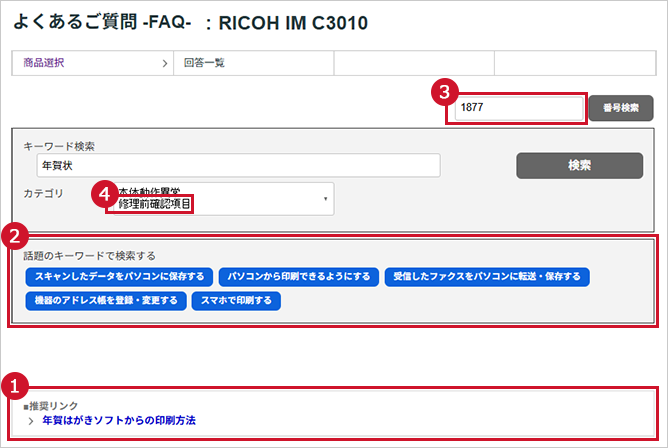Click the 商品選択 breadcrumb link

pyautogui.click(x=44, y=63)
